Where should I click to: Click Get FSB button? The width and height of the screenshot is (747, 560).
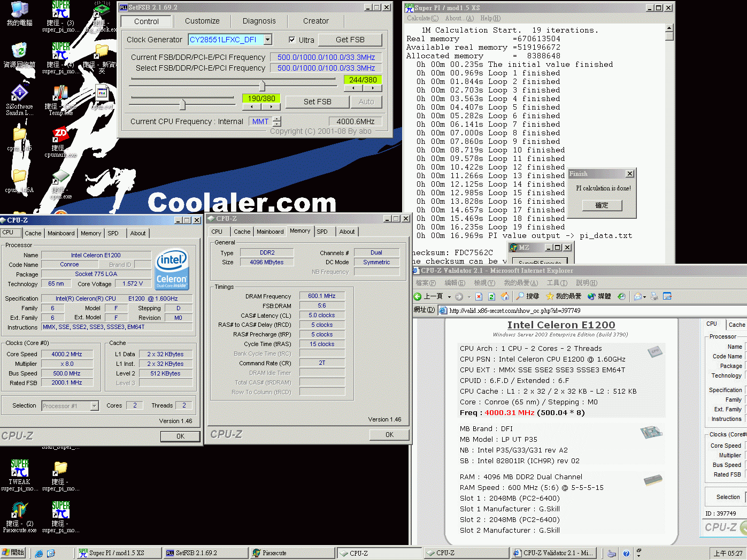(350, 40)
